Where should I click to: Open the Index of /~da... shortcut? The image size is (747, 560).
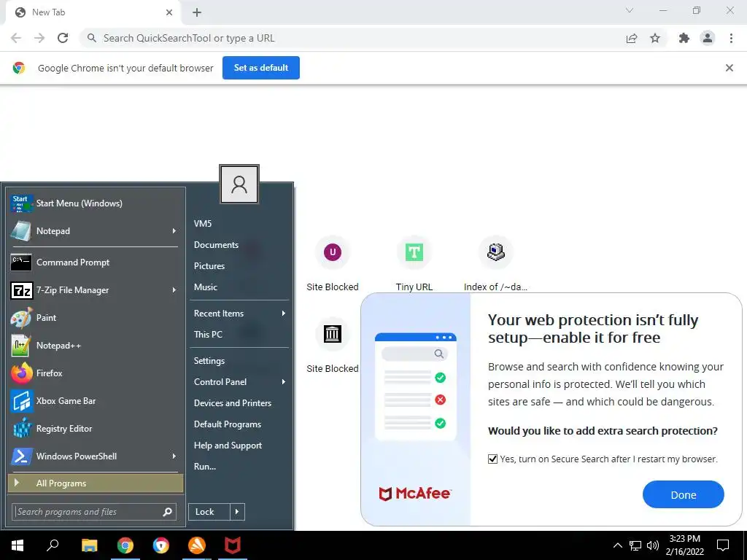495,263
